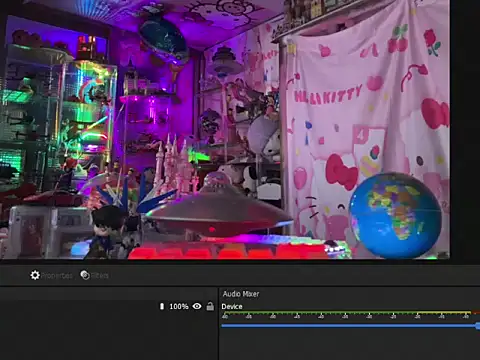Image resolution: width=480 pixels, height=360 pixels.
Task: Click the empty sources list area below
Action: tap(108, 336)
